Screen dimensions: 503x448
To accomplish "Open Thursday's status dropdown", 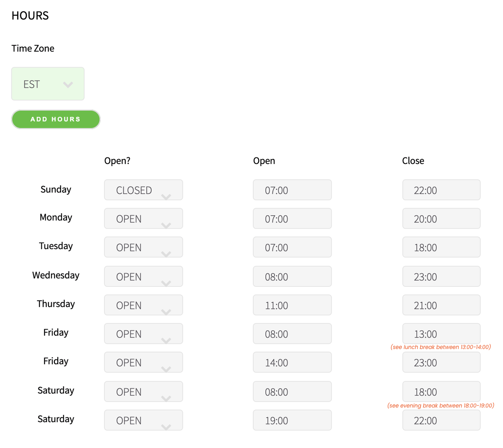I will pos(143,305).
